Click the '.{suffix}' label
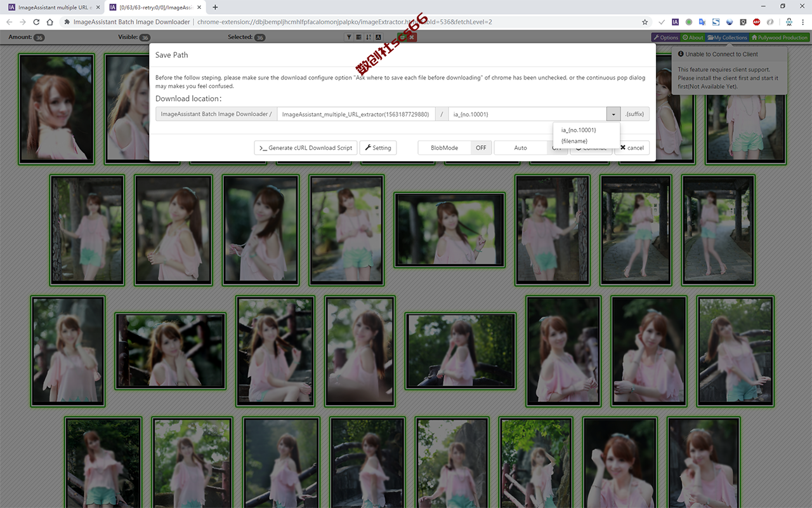The width and height of the screenshot is (812, 508). [635, 114]
